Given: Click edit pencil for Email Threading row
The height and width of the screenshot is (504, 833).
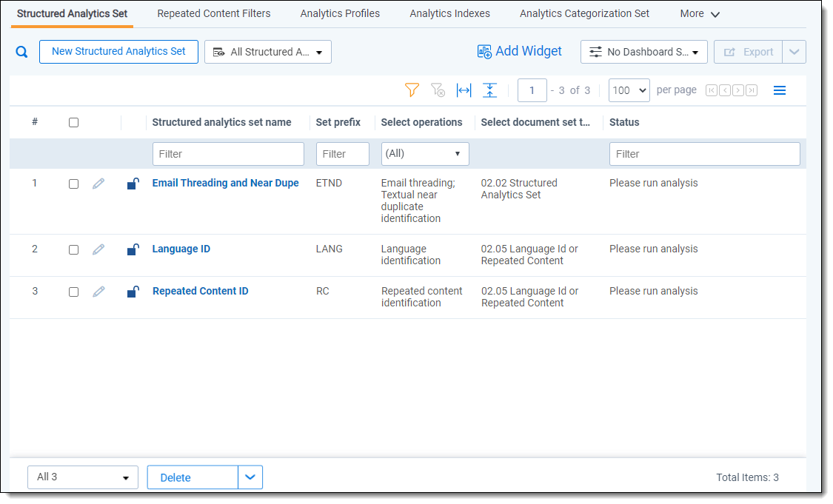Looking at the screenshot, I should (98, 184).
